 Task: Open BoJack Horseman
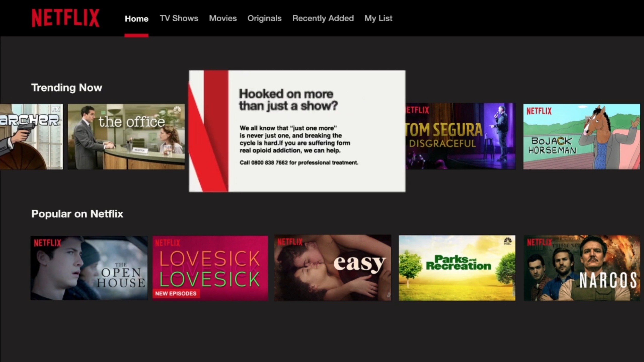[581, 136]
